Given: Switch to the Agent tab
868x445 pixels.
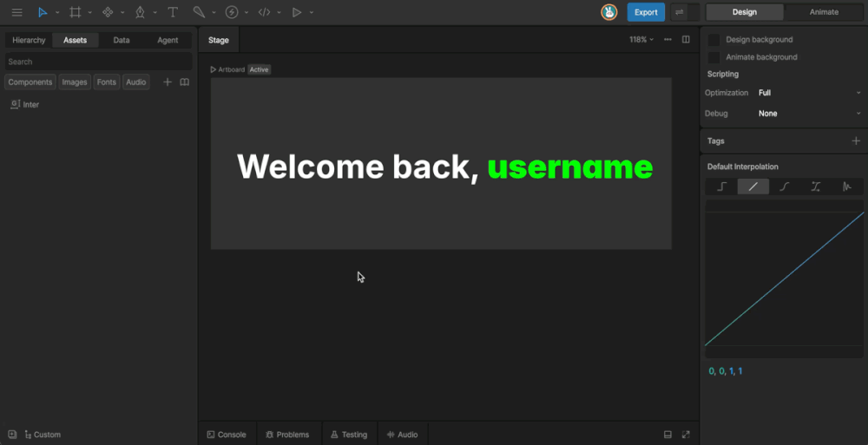Looking at the screenshot, I should coord(168,40).
